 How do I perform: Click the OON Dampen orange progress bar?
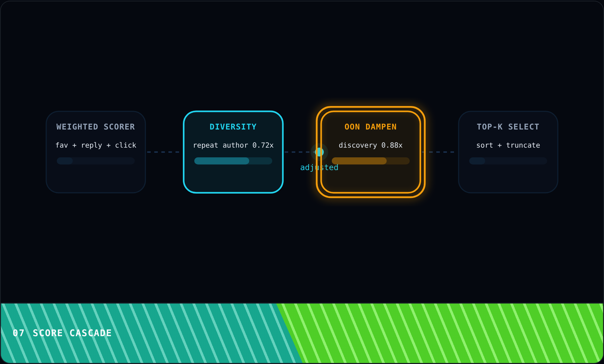click(371, 161)
